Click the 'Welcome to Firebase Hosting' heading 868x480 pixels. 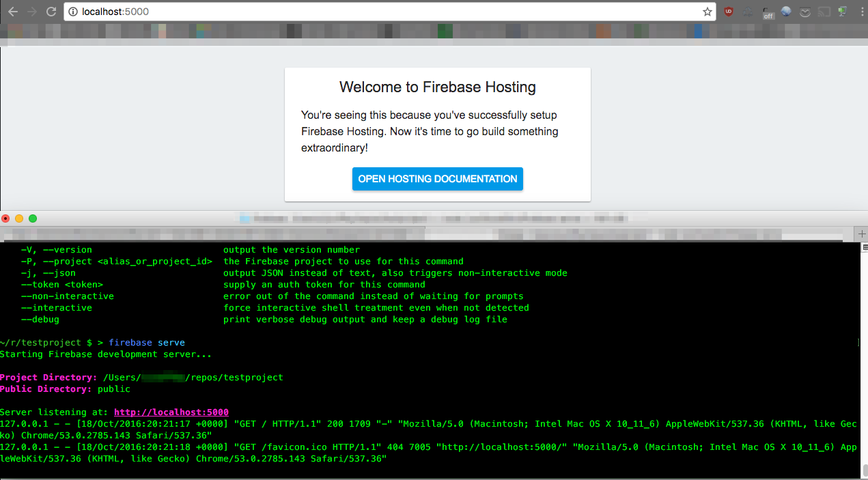click(438, 87)
